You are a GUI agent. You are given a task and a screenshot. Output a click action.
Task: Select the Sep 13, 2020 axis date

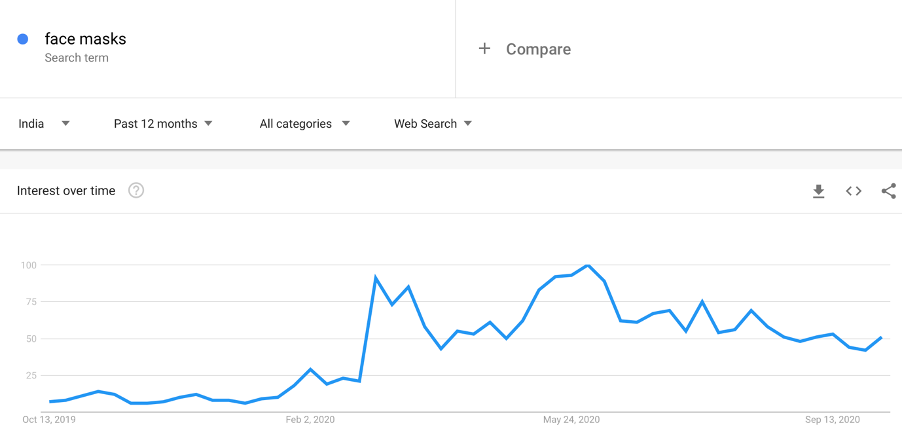point(832,420)
